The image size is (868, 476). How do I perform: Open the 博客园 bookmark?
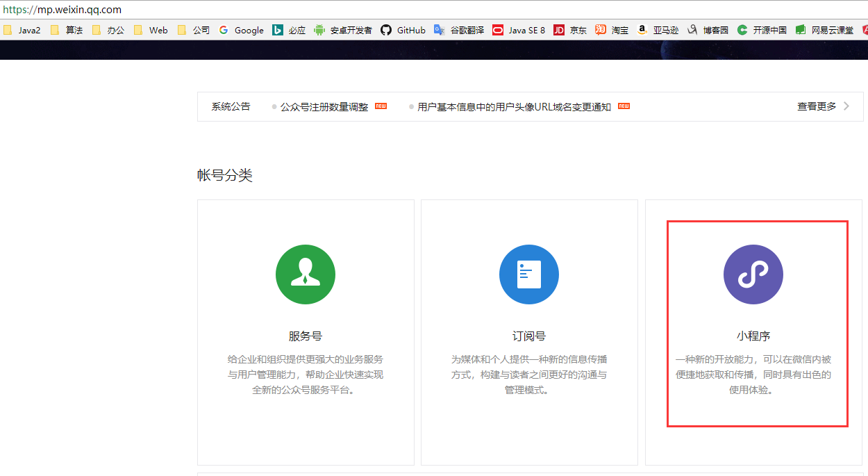pyautogui.click(x=708, y=30)
